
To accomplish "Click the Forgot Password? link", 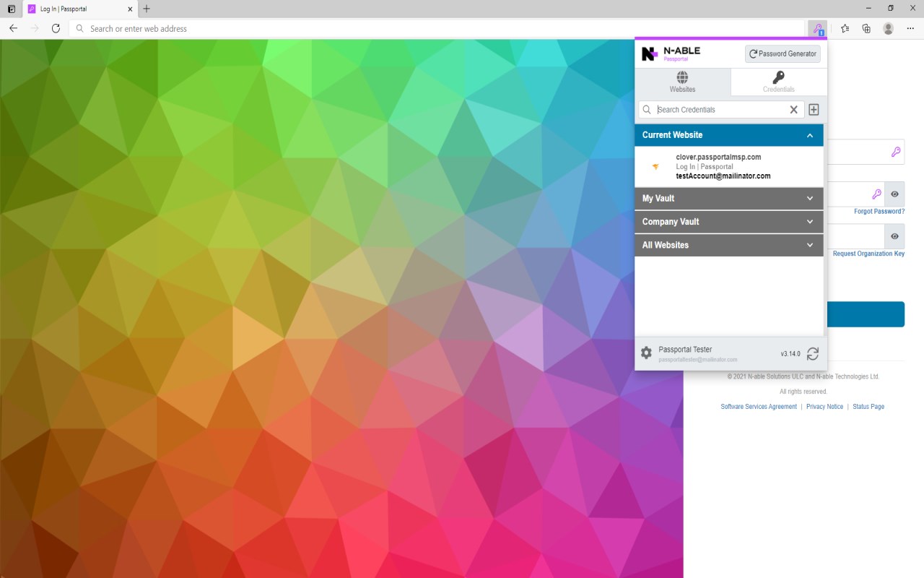I will (x=879, y=212).
